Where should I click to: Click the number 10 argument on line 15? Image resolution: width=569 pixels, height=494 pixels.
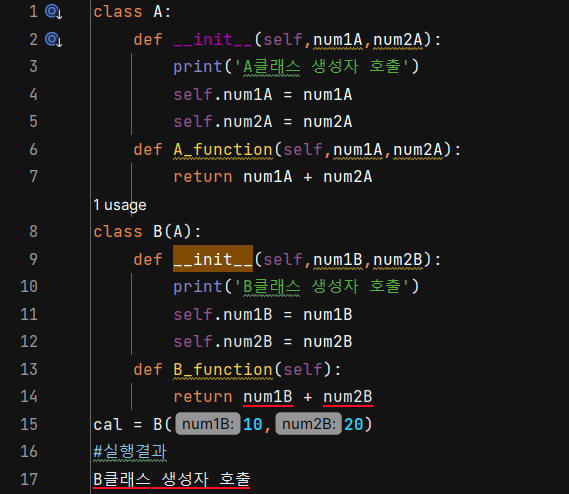pyautogui.click(x=253, y=424)
